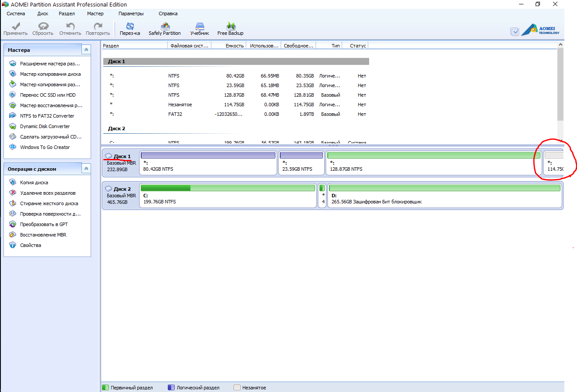Choose Удаление всех разделов operation
Image resolution: width=577 pixels, height=392 pixels.
[43, 193]
